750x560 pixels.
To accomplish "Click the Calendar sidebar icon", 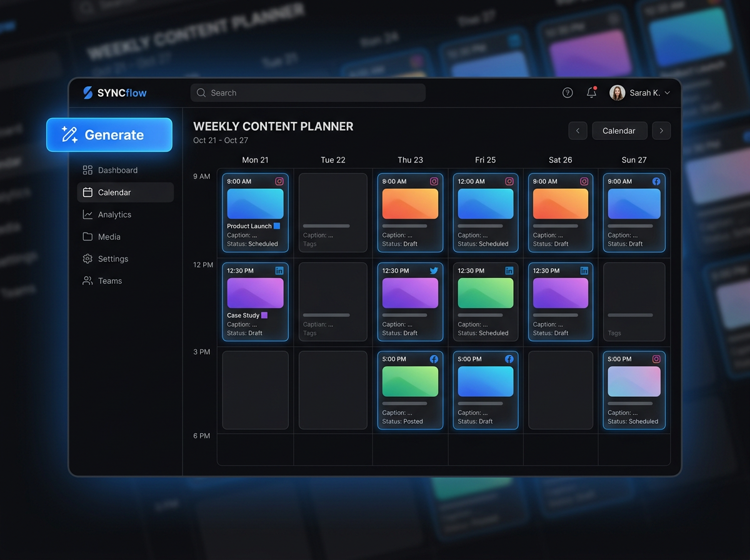I will tap(87, 192).
